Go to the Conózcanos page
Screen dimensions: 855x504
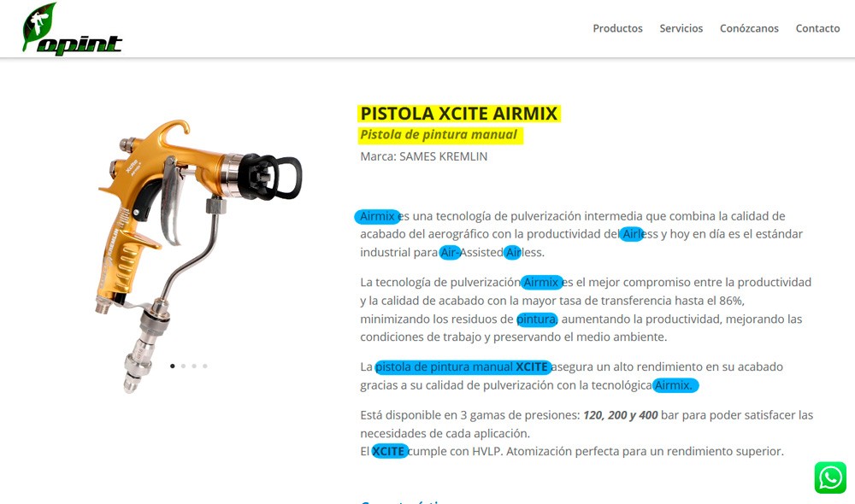[x=749, y=28]
